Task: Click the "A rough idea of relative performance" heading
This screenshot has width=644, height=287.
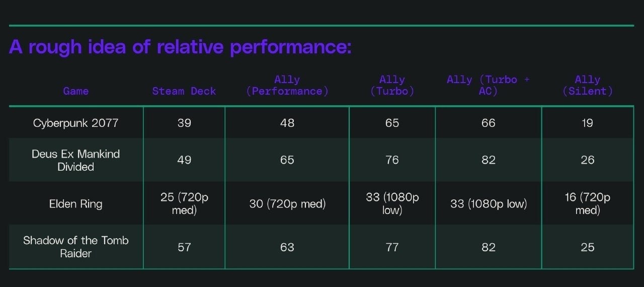Action: click(x=180, y=47)
